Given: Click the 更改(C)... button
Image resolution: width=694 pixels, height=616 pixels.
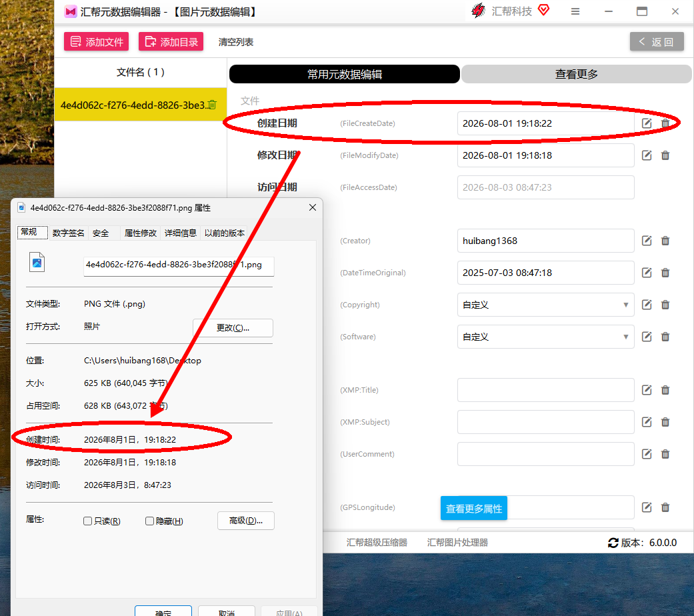Looking at the screenshot, I should click(233, 328).
